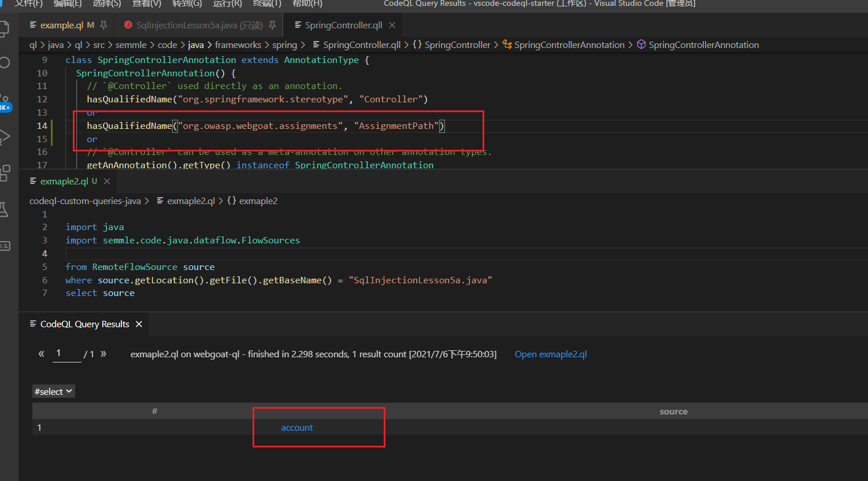
Task: Open the bottom activity bar icon under the flask
Action: pos(5,246)
